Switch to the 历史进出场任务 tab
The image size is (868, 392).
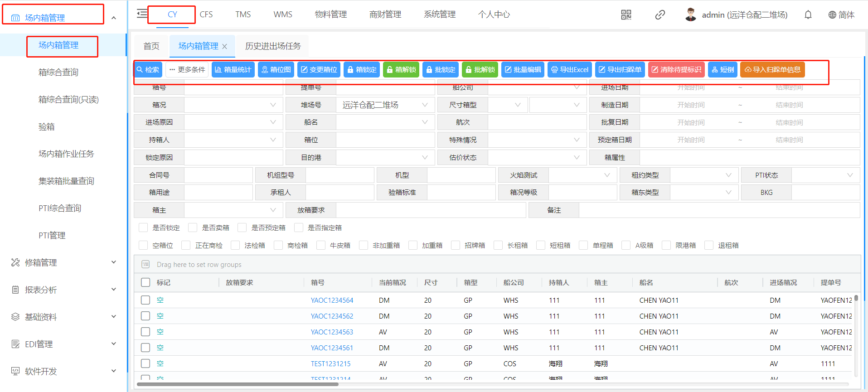point(273,46)
